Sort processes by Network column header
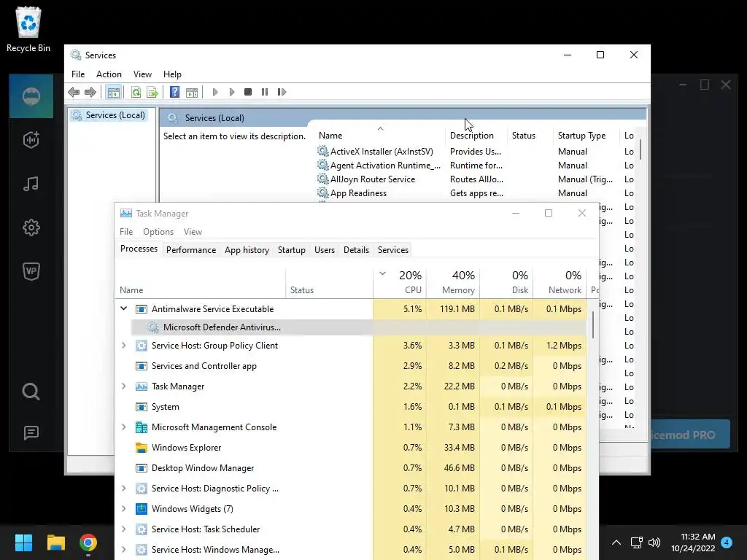This screenshot has width=747, height=560. [560, 282]
